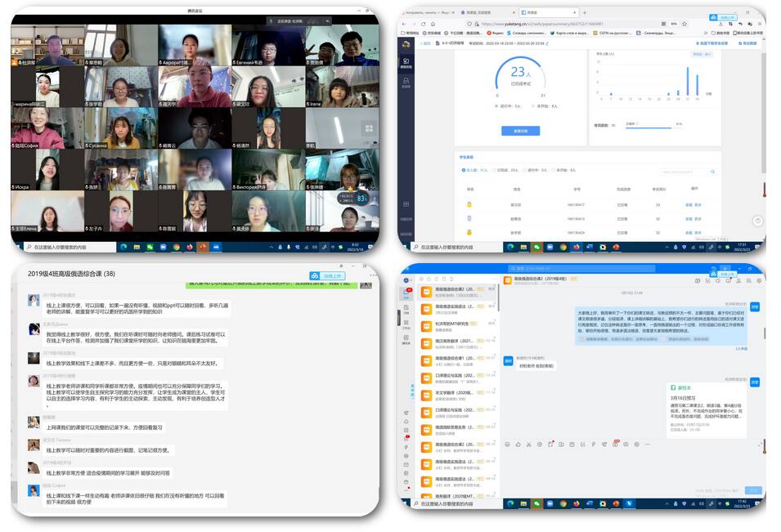
Task: Click the Windows search box under the meeting window
Action: 70,246
